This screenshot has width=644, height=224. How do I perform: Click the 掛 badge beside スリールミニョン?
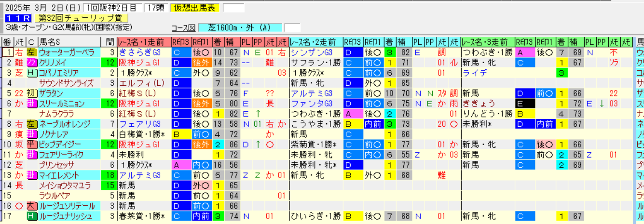point(31,104)
